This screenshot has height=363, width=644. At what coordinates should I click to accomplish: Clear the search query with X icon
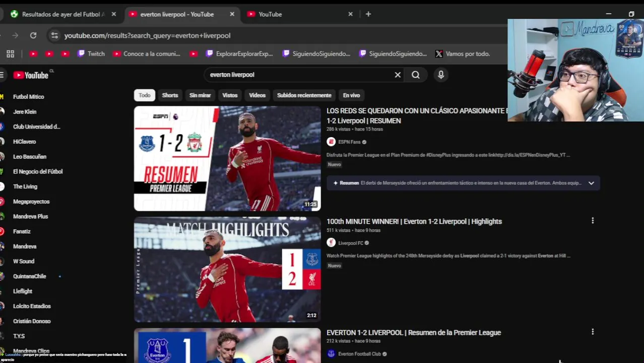(x=398, y=75)
